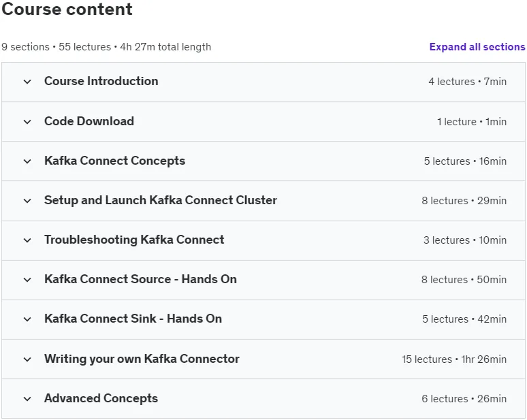This screenshot has height=420, width=527.
Task: Expand the Course Introduction chevron
Action: click(x=27, y=82)
